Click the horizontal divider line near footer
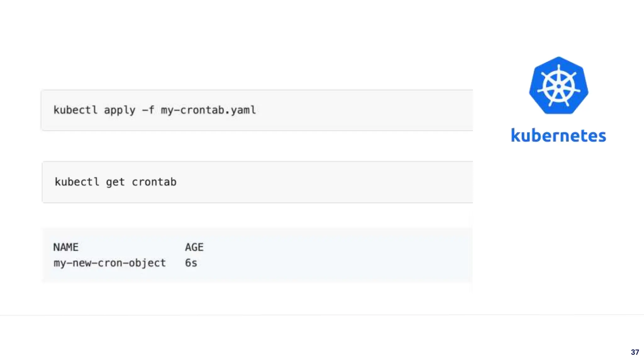Screen dimensions: 644x362 (x=322, y=315)
